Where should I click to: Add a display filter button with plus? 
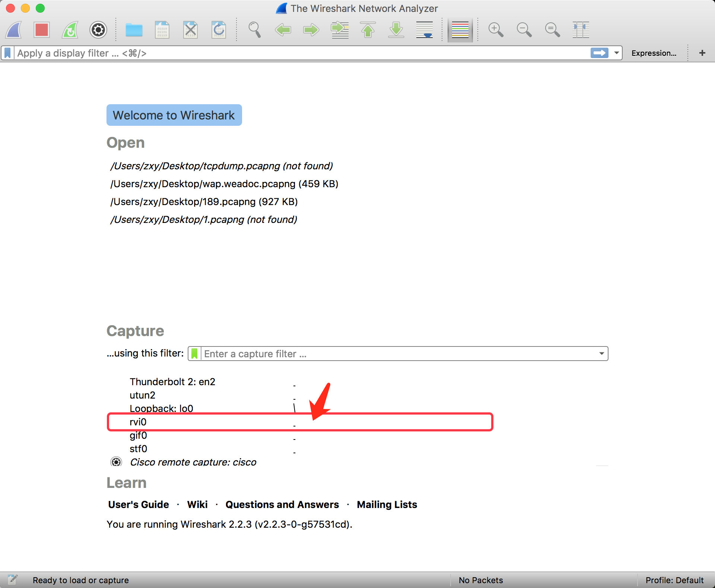(702, 53)
